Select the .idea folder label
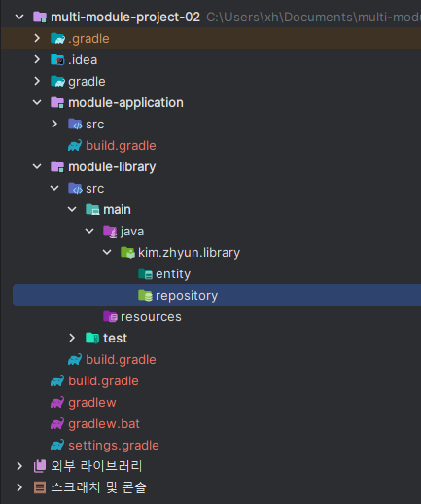421x504 pixels. 83,60
